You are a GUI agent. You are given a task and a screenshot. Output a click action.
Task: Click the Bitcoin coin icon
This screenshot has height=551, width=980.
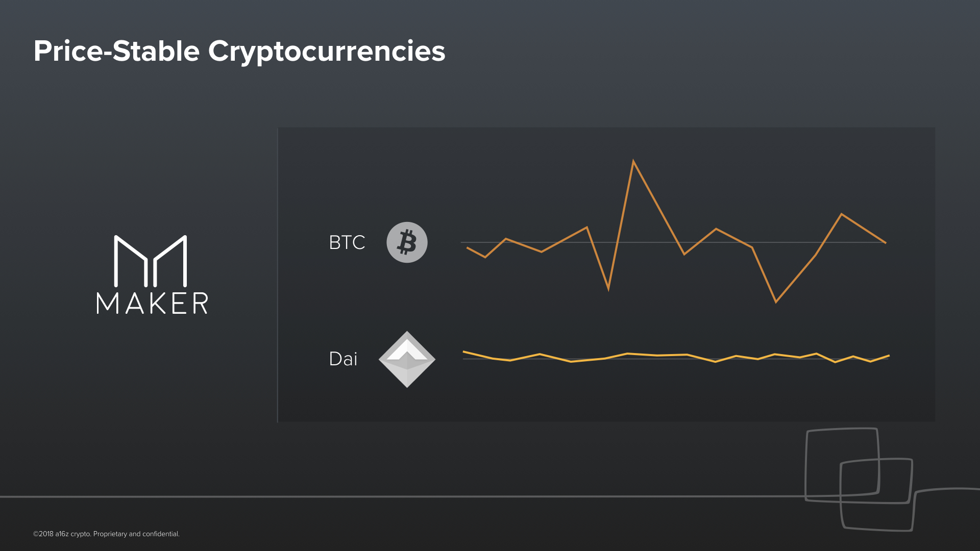point(407,242)
